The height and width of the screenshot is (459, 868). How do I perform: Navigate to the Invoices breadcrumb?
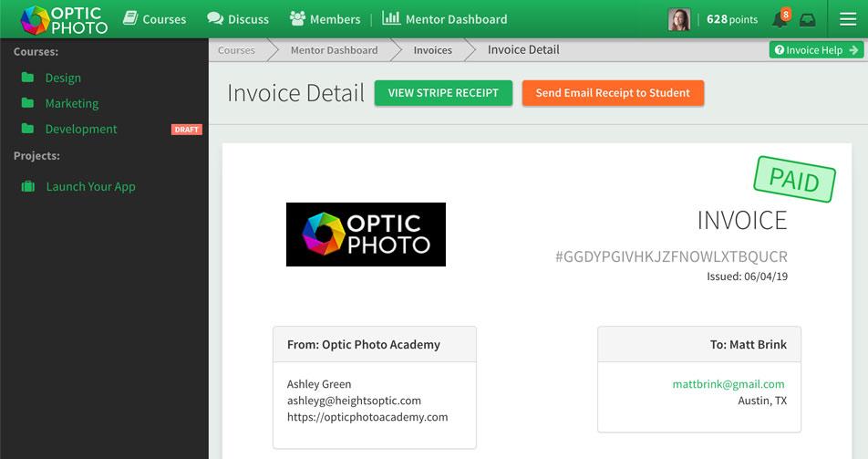pyautogui.click(x=433, y=50)
